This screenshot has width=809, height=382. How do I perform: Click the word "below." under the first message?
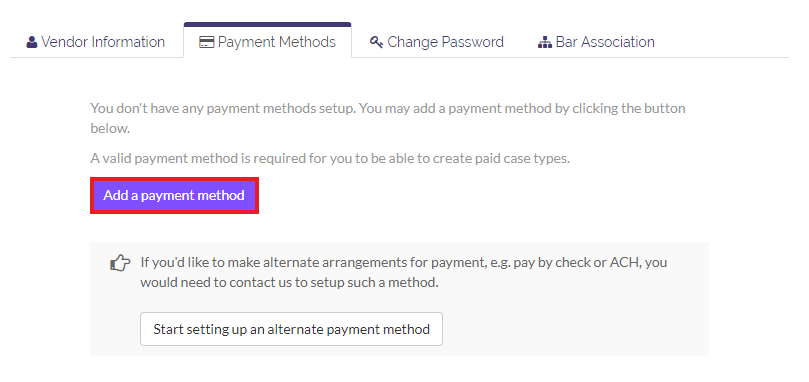coord(110,128)
